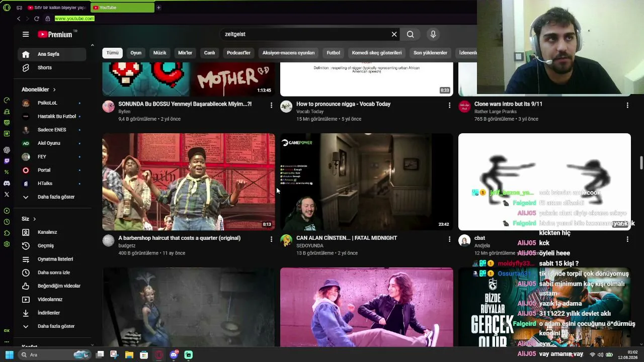Screen dimensions: 644x362
Task: Open İndirilenler downloads
Action: pyautogui.click(x=52, y=313)
